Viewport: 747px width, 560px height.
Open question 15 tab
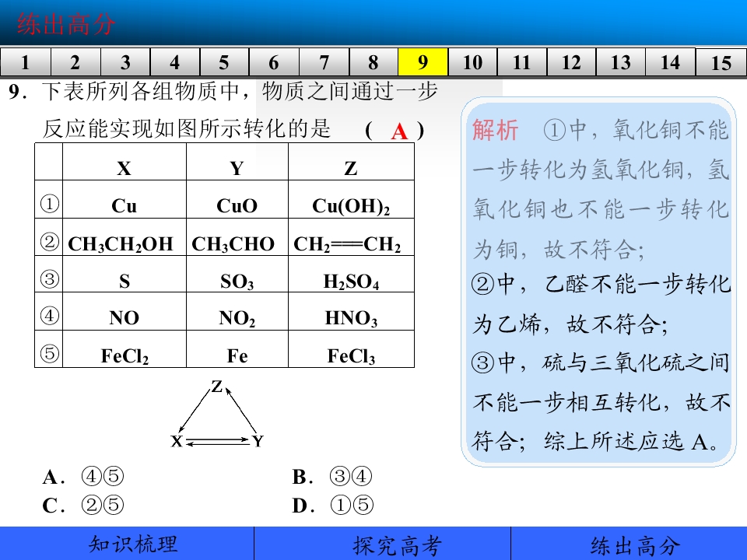[x=721, y=62]
